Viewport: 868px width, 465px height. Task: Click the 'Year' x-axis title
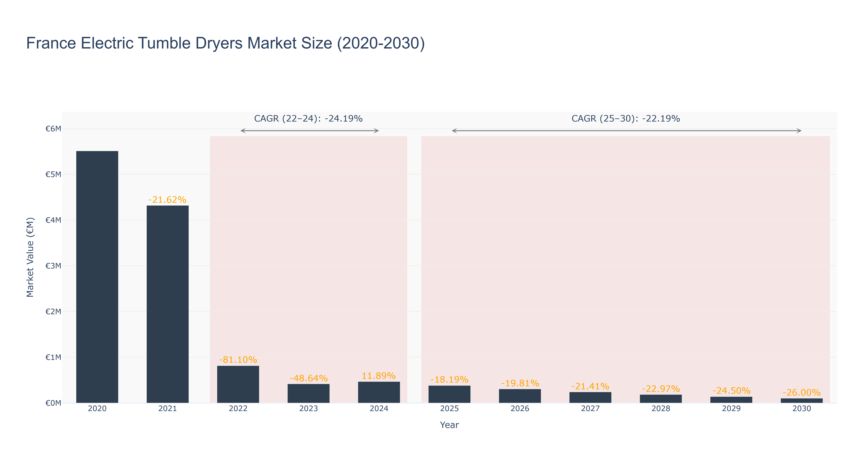pyautogui.click(x=449, y=425)
